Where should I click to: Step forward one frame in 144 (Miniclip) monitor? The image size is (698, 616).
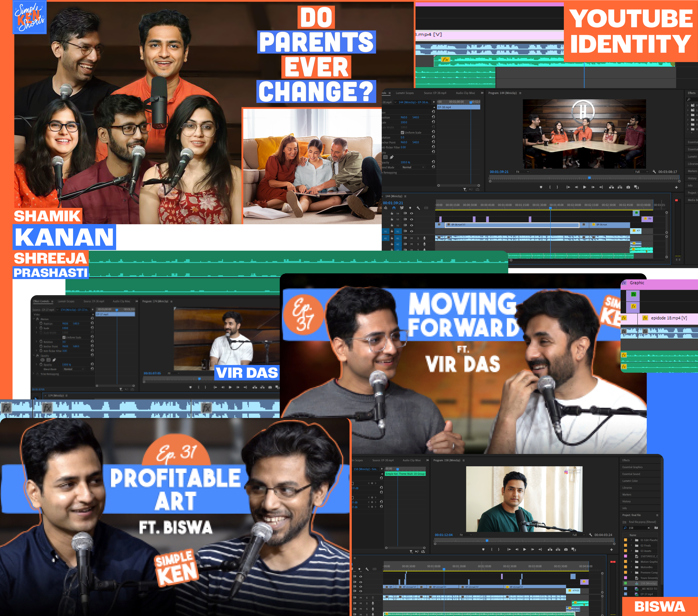[593, 187]
